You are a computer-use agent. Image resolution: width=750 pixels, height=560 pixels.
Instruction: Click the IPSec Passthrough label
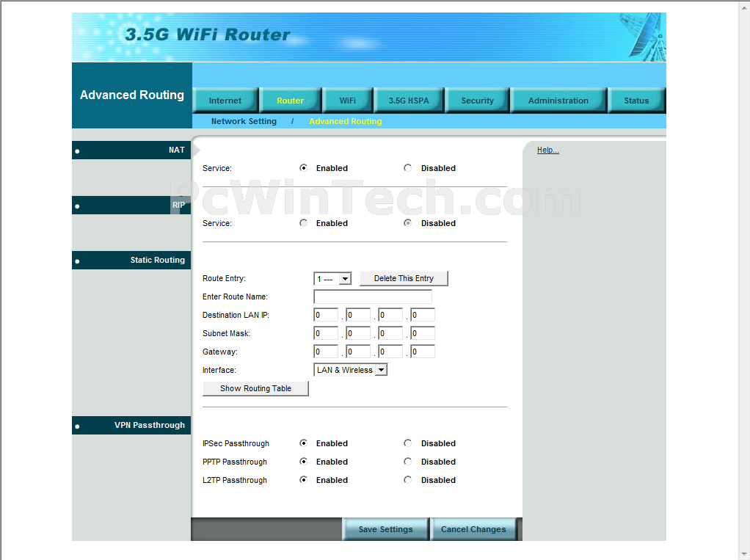236,443
